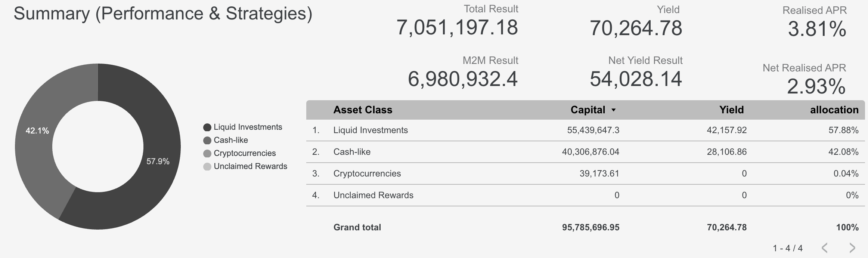Toggle Cryptocurrencies legend dot
868x258 pixels.
tap(207, 154)
